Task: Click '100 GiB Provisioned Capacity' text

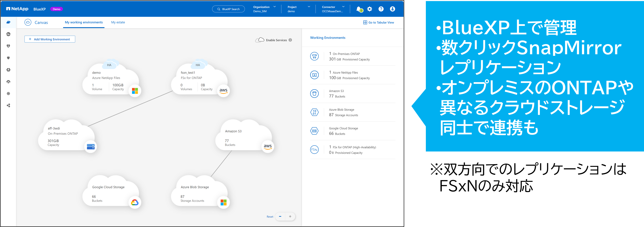Action: click(349, 78)
